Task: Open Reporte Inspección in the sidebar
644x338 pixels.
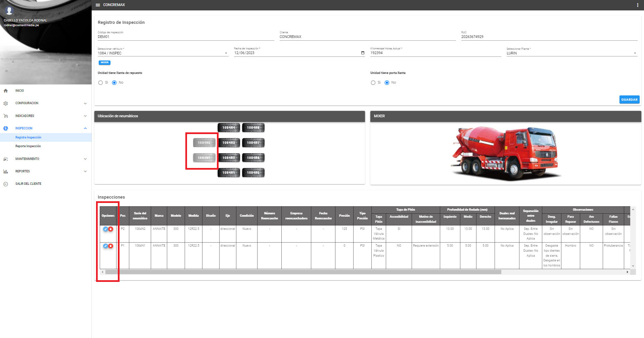Action: (28, 146)
